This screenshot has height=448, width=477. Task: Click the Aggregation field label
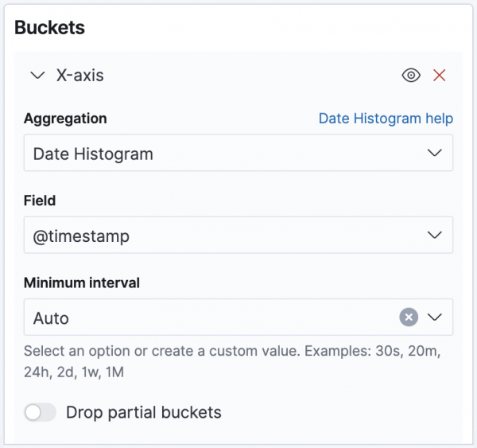[x=65, y=119]
